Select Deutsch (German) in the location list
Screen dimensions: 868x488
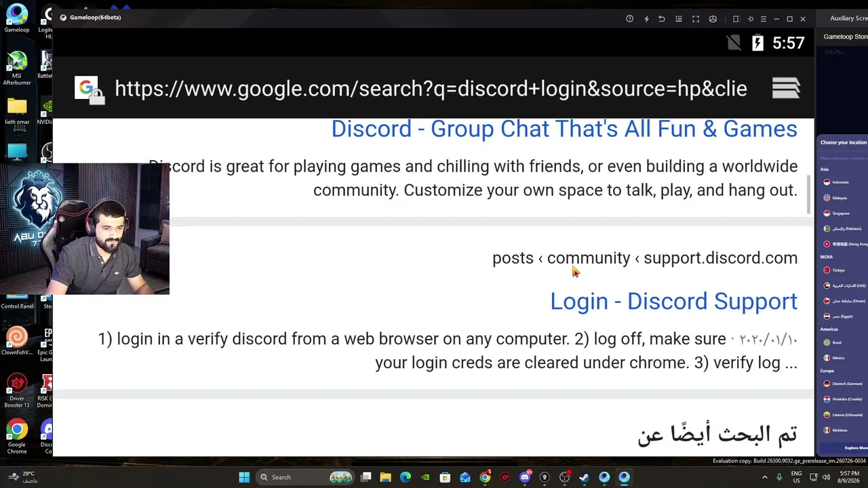[844, 384]
